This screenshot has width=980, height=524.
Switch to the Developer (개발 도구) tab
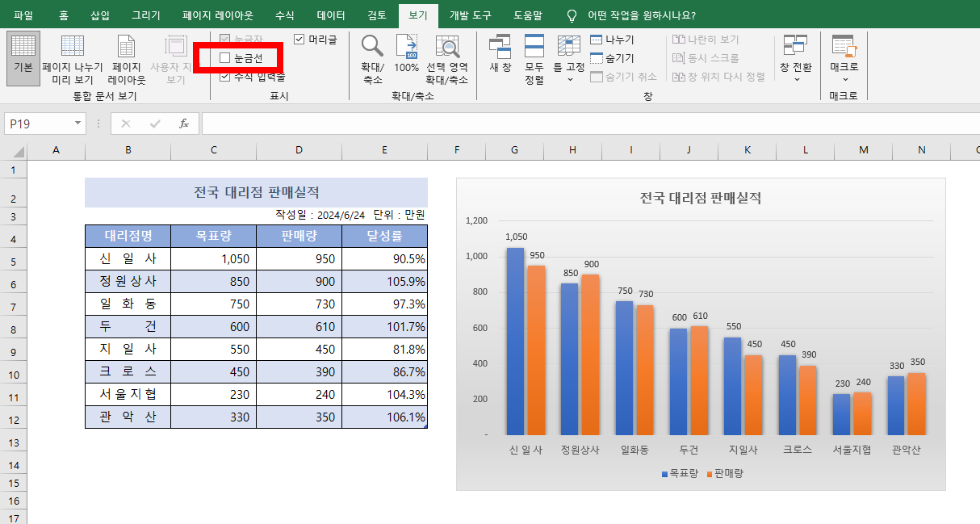point(470,15)
